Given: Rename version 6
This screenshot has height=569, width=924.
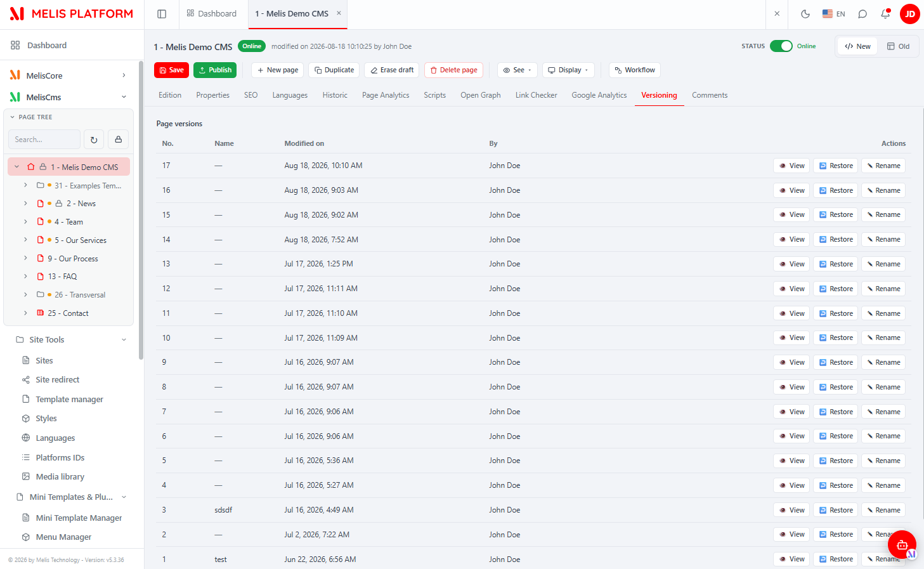Looking at the screenshot, I should [883, 436].
